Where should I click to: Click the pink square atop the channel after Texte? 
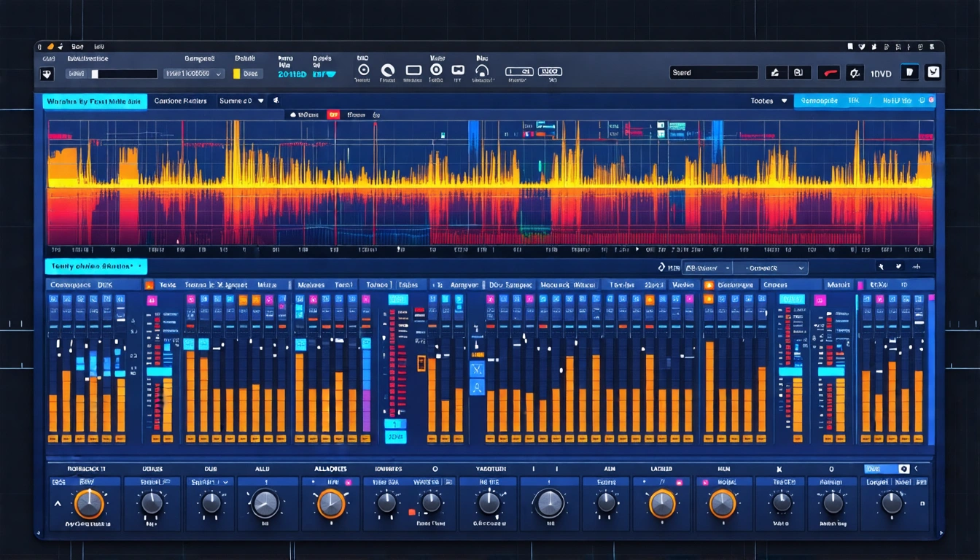pyautogui.click(x=152, y=300)
